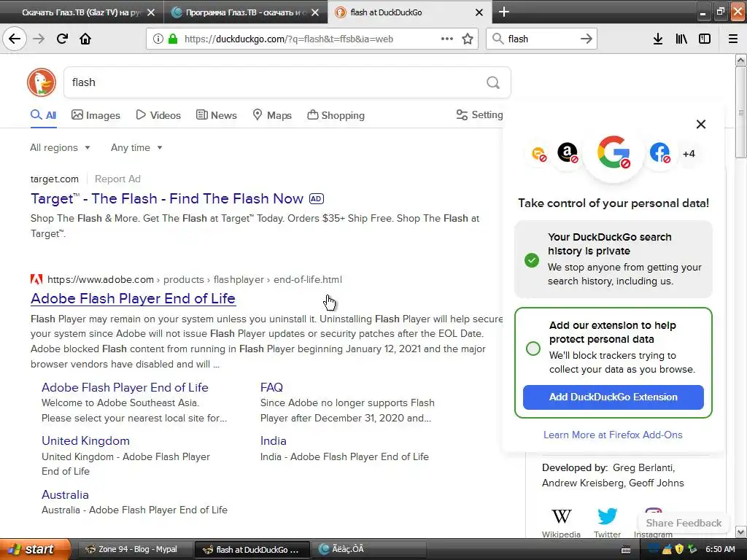This screenshot has width=747, height=560.
Task: Click Report Ad link
Action: [x=117, y=179]
